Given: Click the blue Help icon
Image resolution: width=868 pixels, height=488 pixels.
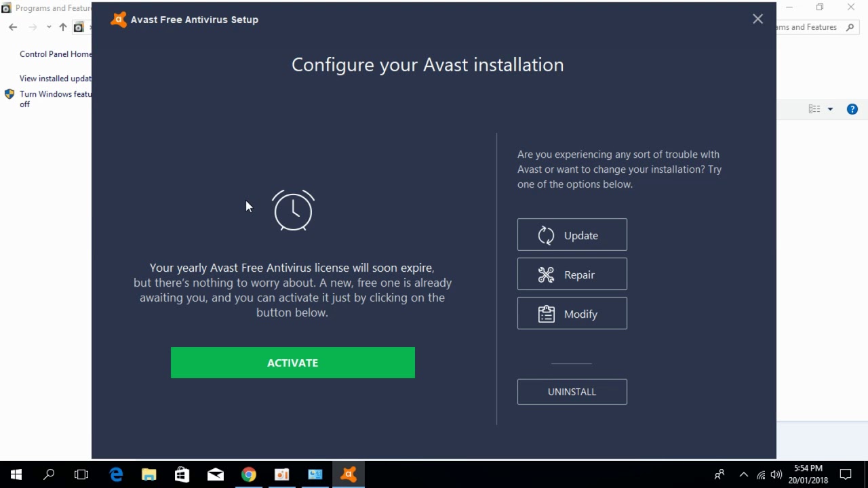Looking at the screenshot, I should point(852,109).
